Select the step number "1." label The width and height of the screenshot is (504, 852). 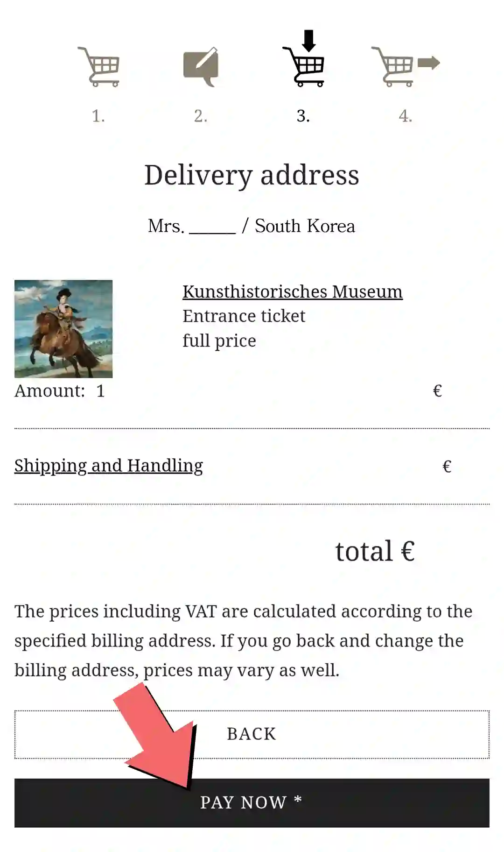click(98, 116)
